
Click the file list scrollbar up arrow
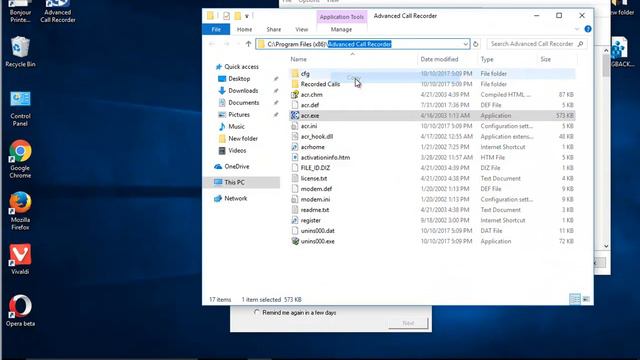606,51
